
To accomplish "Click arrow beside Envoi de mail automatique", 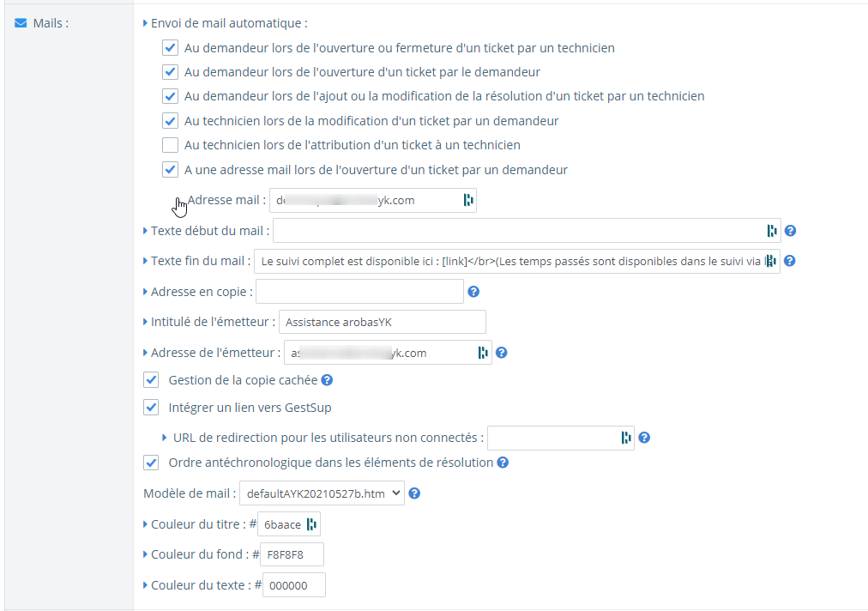I will pos(145,24).
